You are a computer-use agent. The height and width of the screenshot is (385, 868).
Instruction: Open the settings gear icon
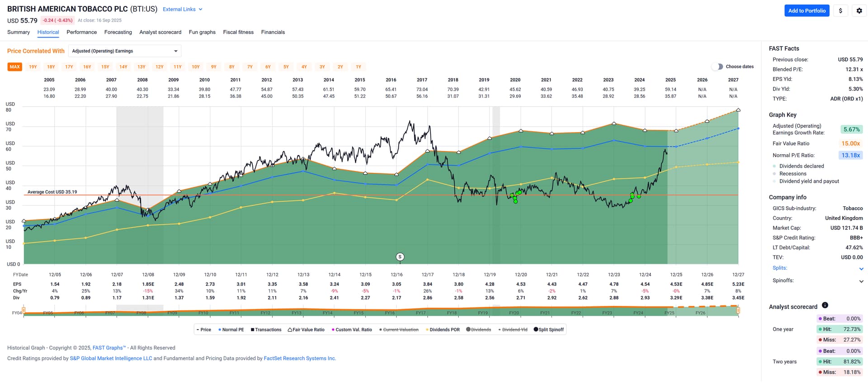859,11
